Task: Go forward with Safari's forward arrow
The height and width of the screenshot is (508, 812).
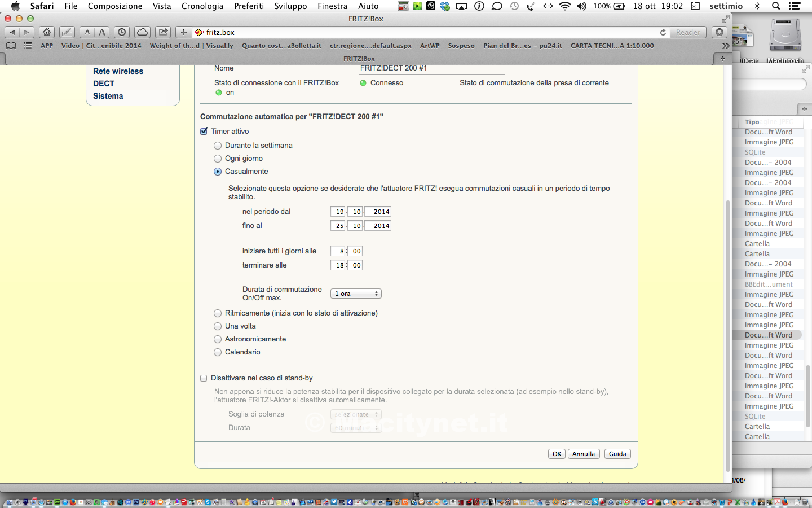Action: (27, 32)
